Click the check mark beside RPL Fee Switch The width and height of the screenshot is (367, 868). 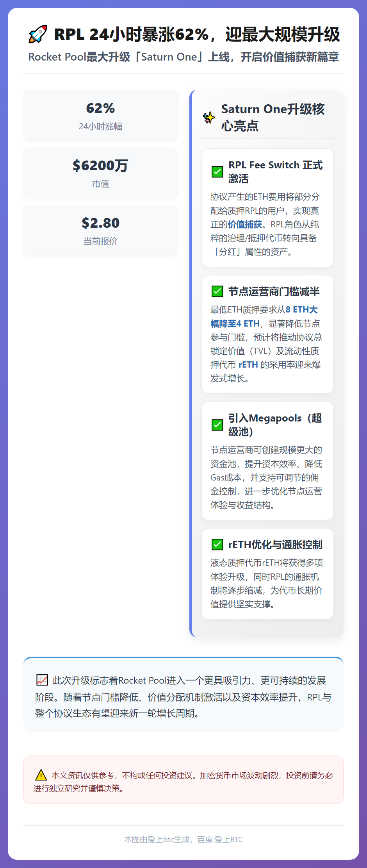click(x=217, y=172)
